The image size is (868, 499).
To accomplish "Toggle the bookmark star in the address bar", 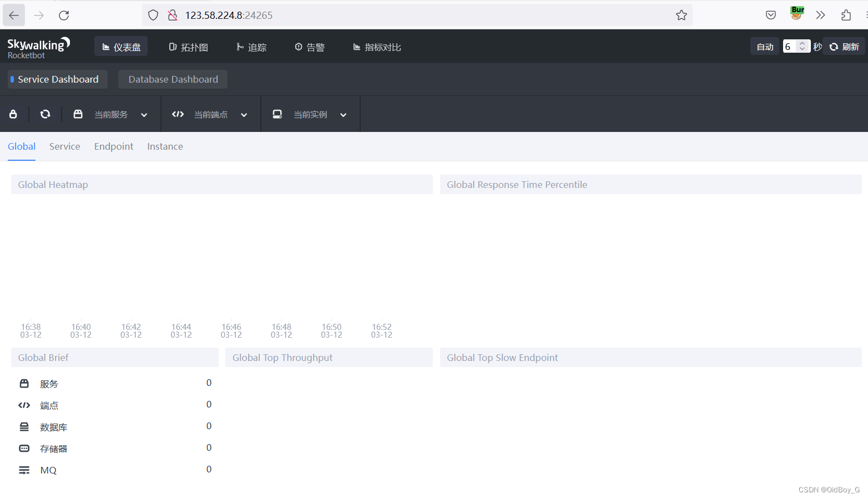I will (x=681, y=15).
